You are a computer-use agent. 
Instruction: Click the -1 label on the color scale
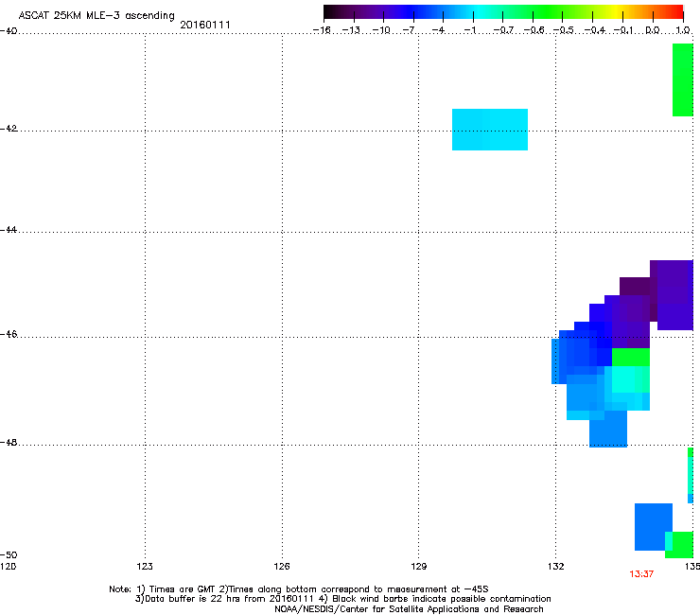tap(469, 30)
